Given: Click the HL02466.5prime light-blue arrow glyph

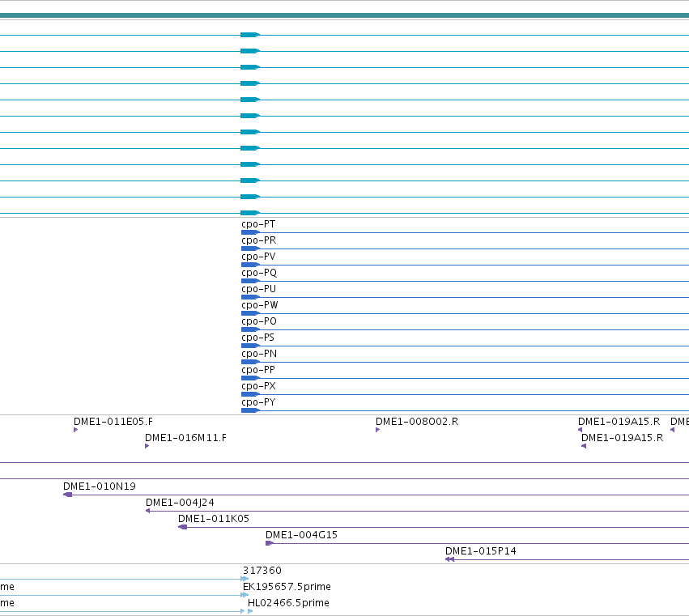Looking at the screenshot, I should [x=250, y=611].
